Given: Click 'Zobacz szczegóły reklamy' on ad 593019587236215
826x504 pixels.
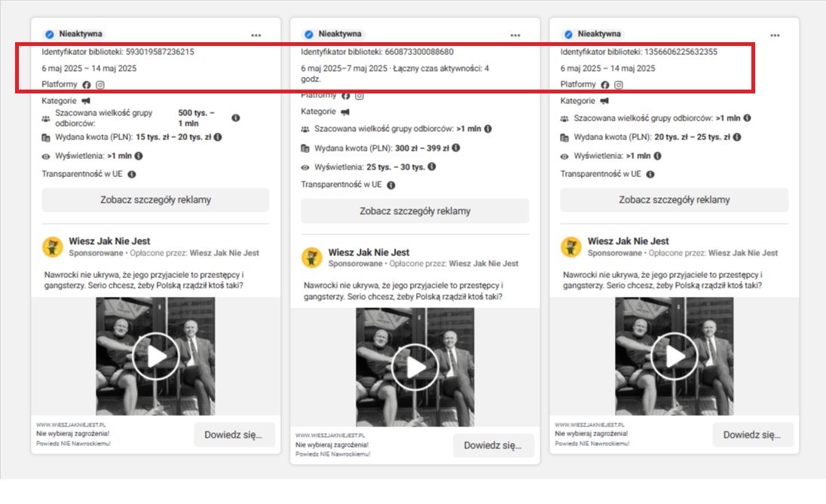Looking at the screenshot, I should click(155, 200).
